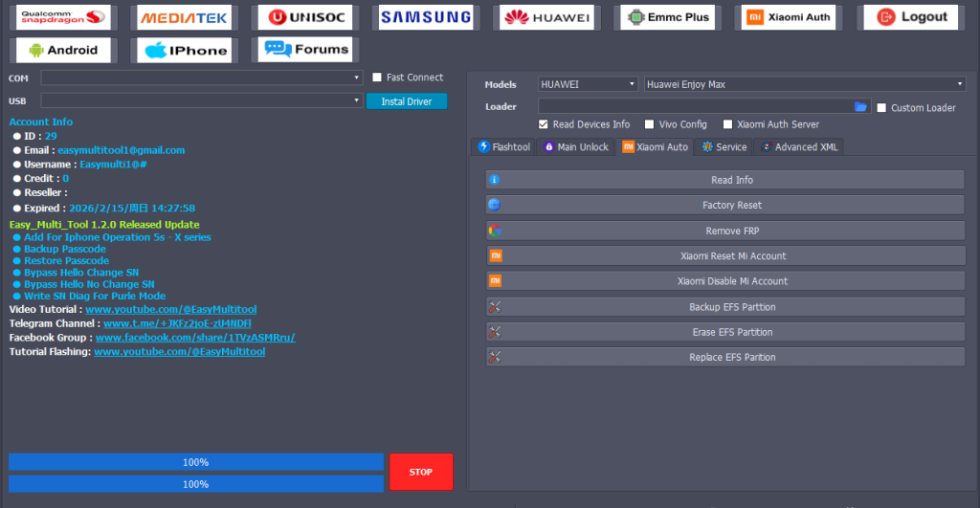Click 'Write SN Diag For Purle Mode' entry
This screenshot has height=508, width=980.
[95, 297]
